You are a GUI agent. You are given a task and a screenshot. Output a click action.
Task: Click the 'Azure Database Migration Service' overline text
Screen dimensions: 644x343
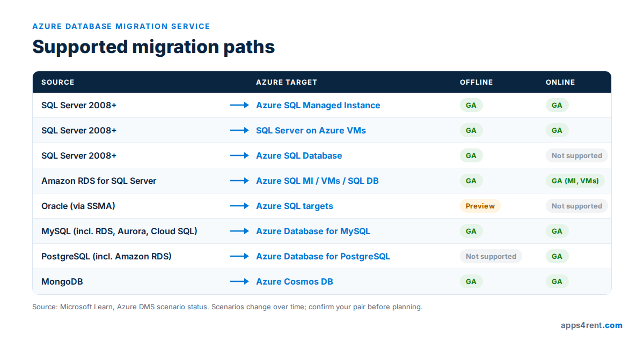point(121,26)
